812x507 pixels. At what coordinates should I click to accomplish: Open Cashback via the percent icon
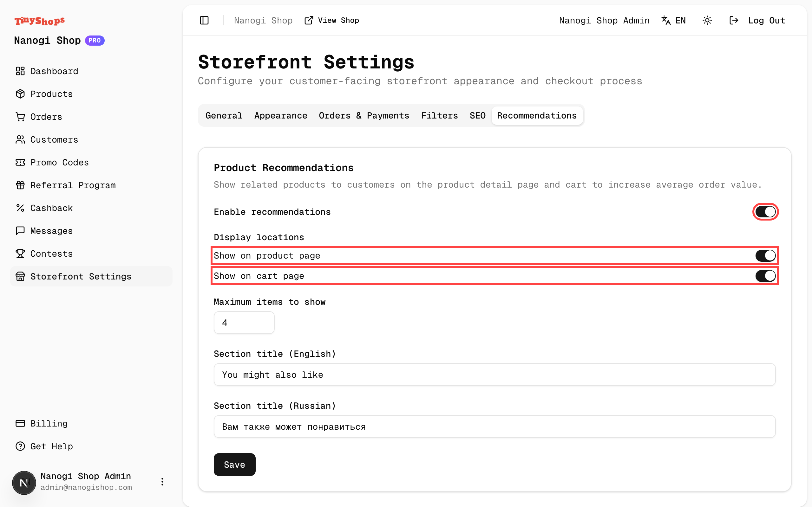point(21,208)
